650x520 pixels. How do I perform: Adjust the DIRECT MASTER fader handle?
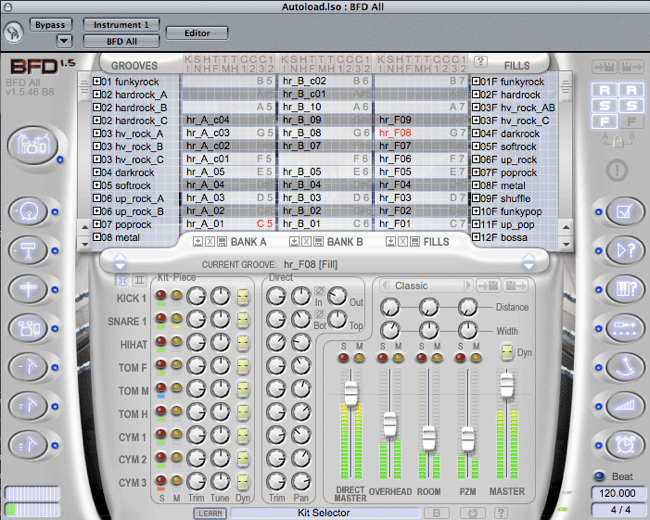pos(351,393)
